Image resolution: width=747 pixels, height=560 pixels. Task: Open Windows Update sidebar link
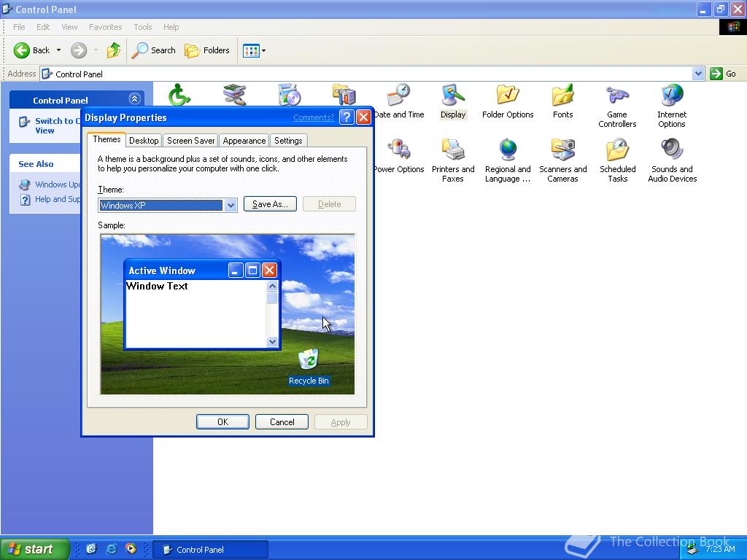[50, 184]
